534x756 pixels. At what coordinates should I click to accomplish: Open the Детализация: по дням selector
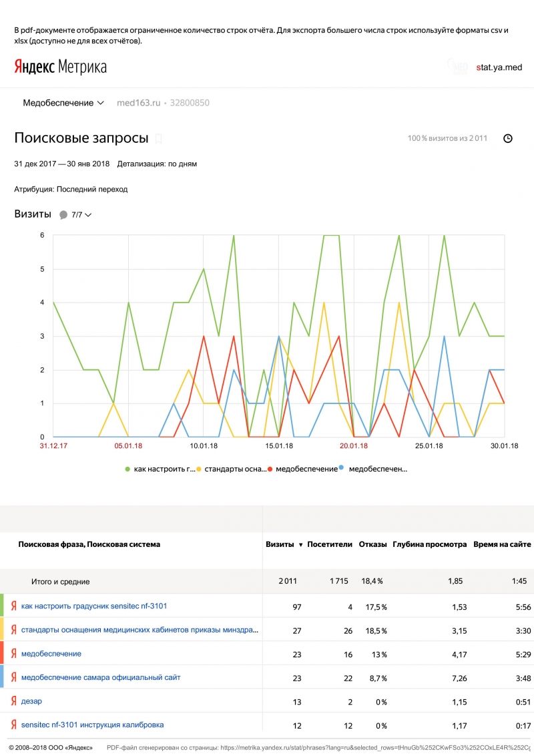coord(157,164)
